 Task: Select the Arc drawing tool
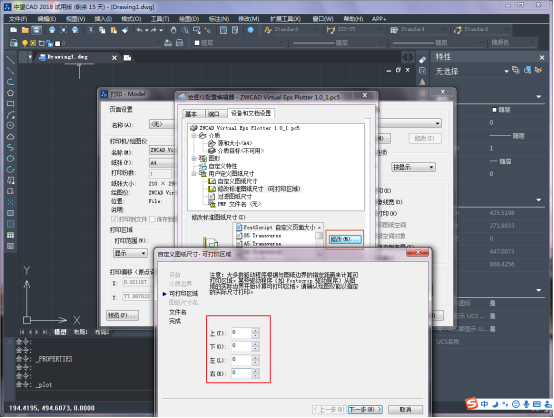tap(10, 115)
